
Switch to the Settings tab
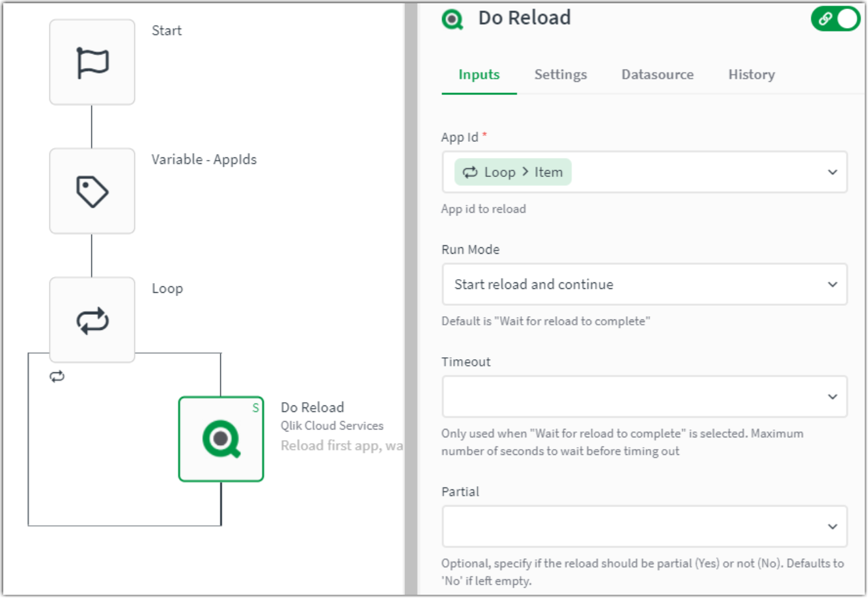pos(561,75)
